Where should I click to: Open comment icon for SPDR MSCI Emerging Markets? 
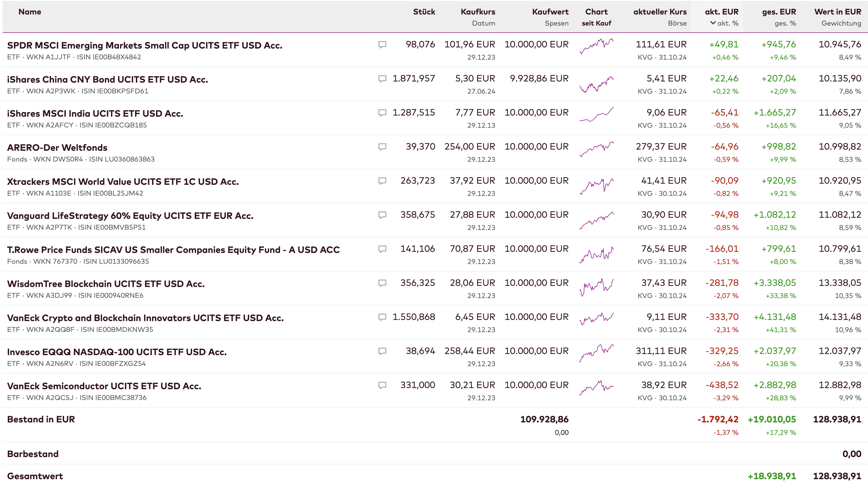pyautogui.click(x=382, y=45)
